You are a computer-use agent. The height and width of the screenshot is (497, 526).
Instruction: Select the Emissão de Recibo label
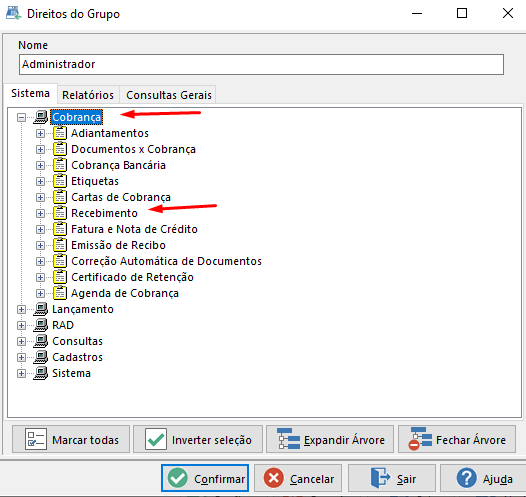(118, 245)
